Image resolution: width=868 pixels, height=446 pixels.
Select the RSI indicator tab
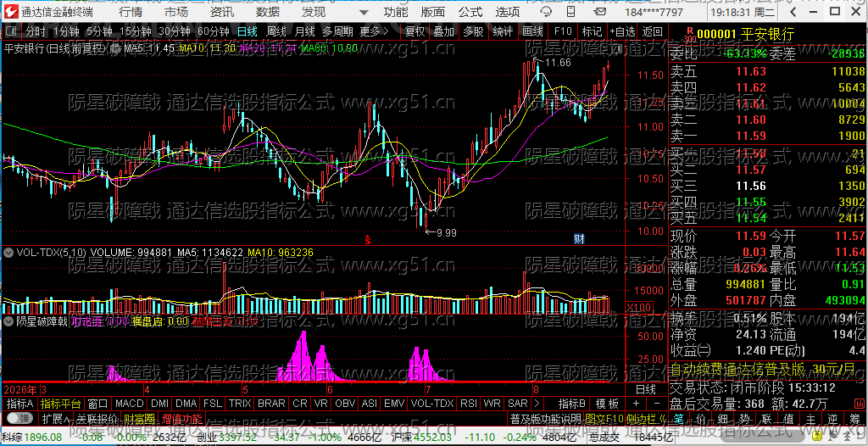469,403
